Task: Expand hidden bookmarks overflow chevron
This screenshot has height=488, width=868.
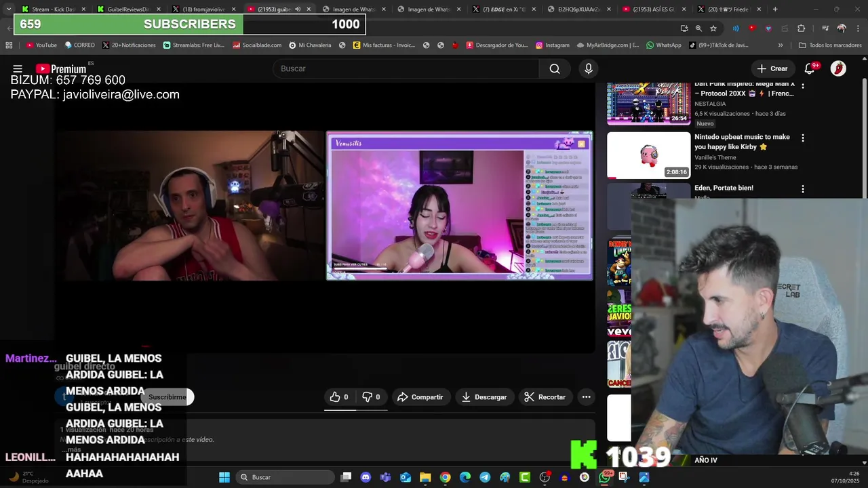Action: tap(781, 45)
